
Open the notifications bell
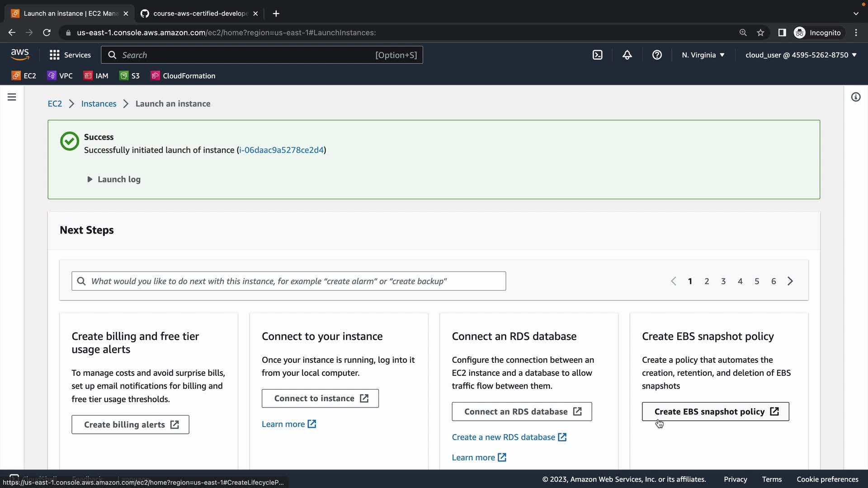point(627,55)
